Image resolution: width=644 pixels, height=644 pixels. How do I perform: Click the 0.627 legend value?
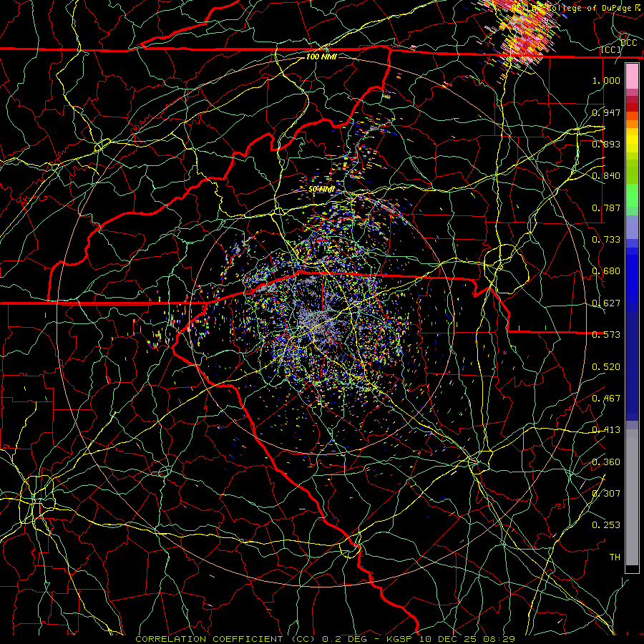click(x=606, y=303)
